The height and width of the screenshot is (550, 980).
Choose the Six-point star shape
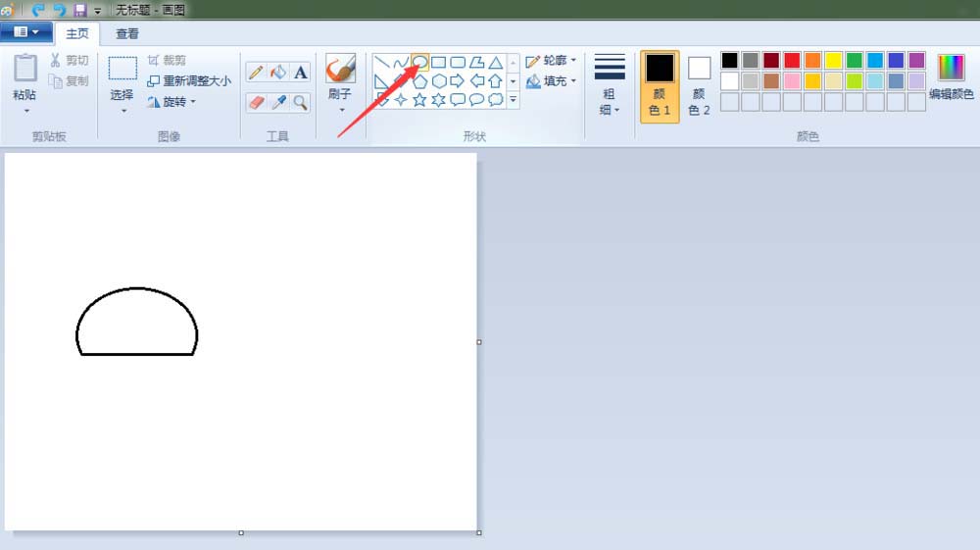coord(439,100)
